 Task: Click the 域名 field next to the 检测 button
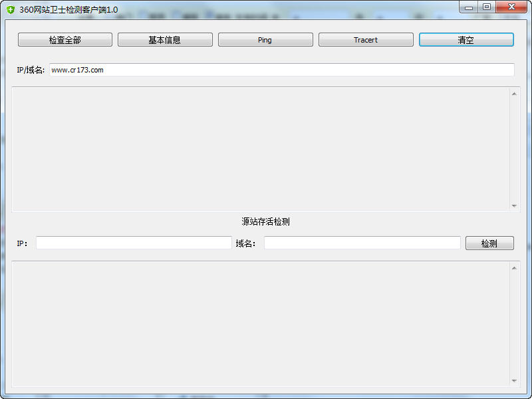pyautogui.click(x=362, y=243)
